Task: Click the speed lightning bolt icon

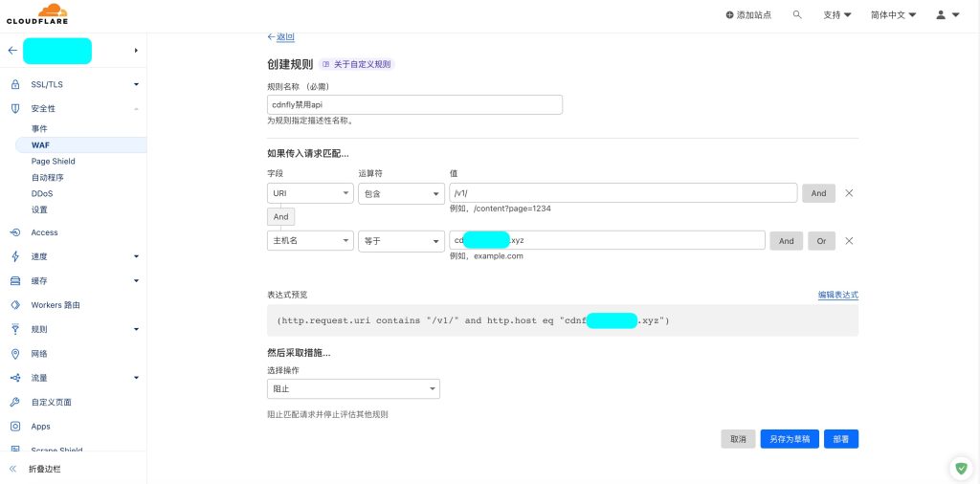Action: click(x=15, y=256)
